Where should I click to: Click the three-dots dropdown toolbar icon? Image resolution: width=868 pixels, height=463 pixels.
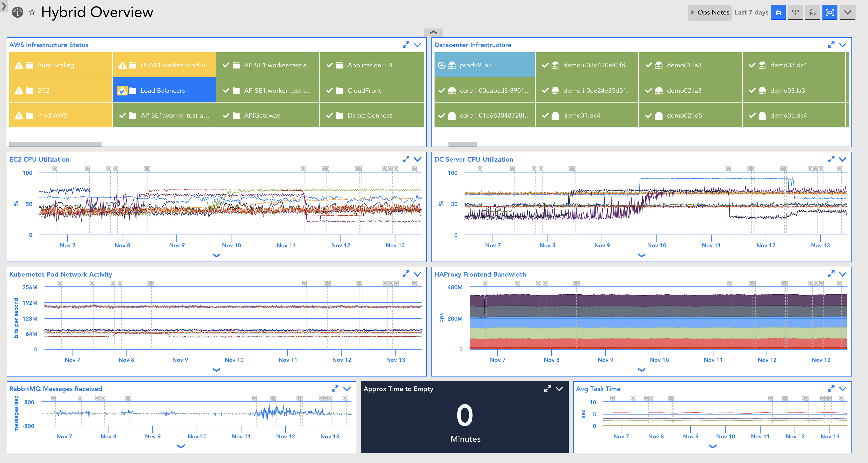point(795,12)
